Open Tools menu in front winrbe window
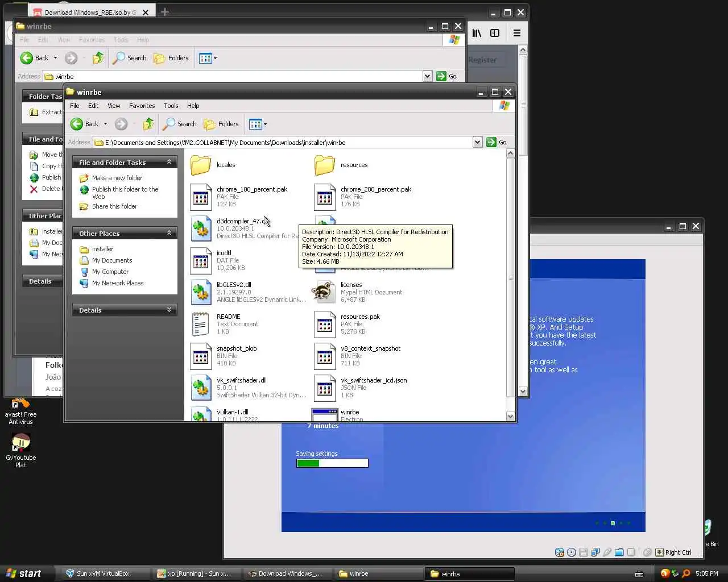The width and height of the screenshot is (728, 582). 171,106
